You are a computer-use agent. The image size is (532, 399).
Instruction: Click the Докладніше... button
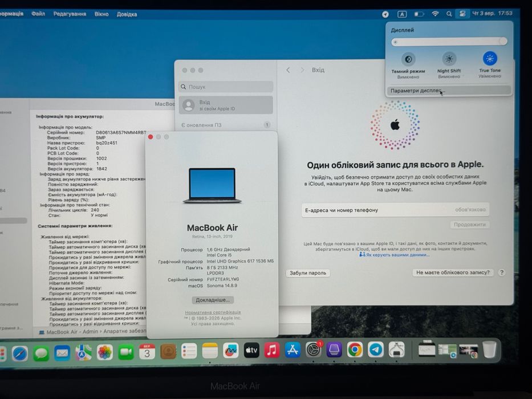point(213,300)
